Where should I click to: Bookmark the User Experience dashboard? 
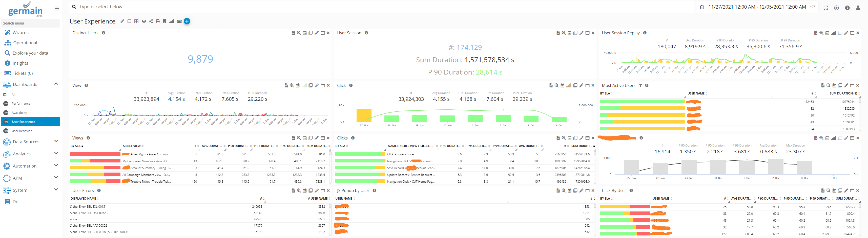pos(164,21)
